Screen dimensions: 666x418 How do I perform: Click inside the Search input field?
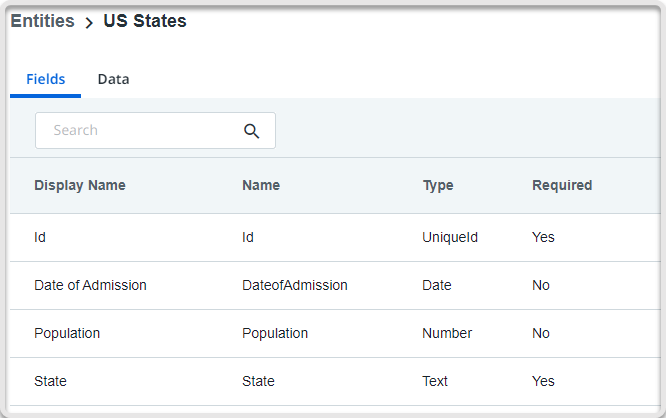pyautogui.click(x=140, y=131)
